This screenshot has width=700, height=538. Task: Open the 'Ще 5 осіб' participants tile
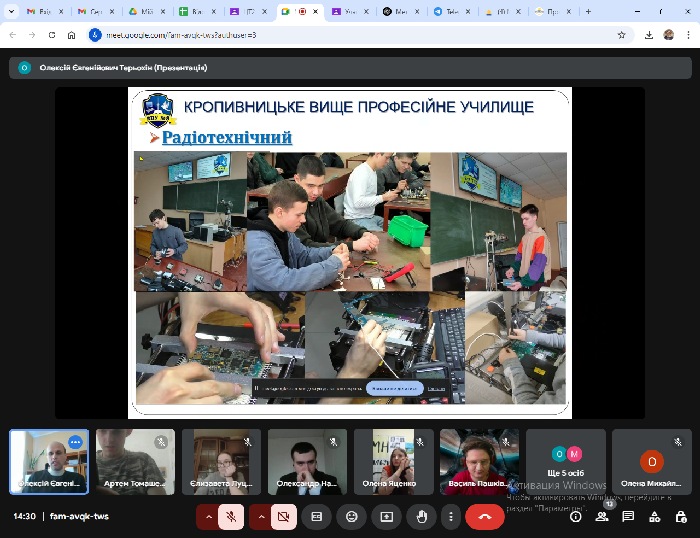[x=566, y=462]
